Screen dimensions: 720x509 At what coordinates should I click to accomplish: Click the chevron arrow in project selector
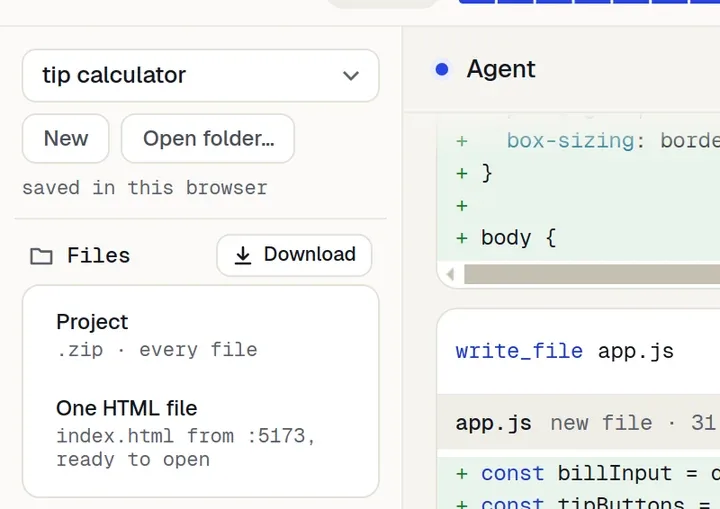pos(351,76)
